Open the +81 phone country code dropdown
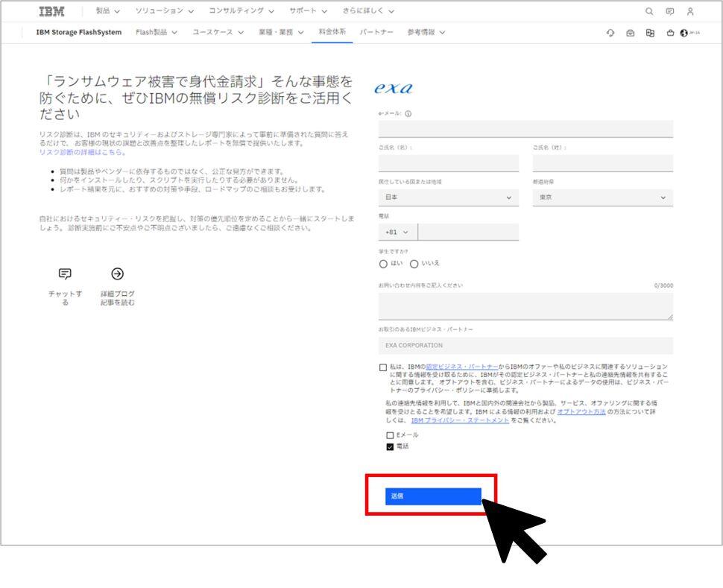 [x=398, y=232]
